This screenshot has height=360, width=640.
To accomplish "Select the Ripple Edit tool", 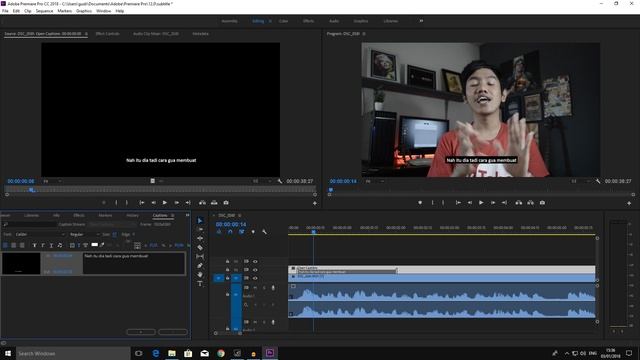I will click(x=200, y=238).
